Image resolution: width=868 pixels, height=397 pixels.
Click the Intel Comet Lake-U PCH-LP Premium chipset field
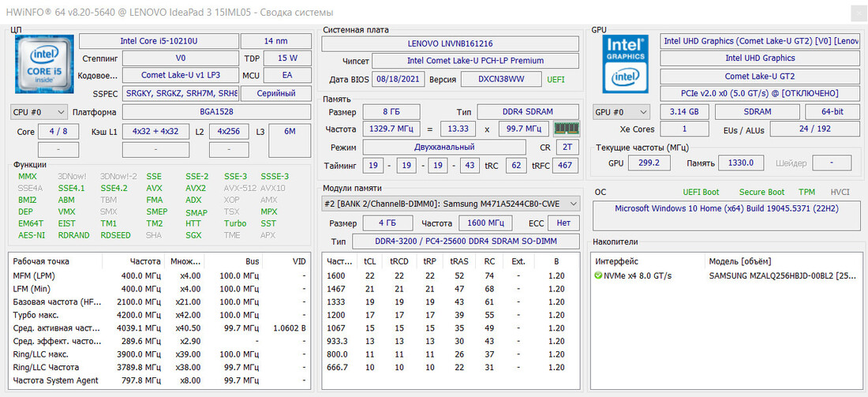476,61
